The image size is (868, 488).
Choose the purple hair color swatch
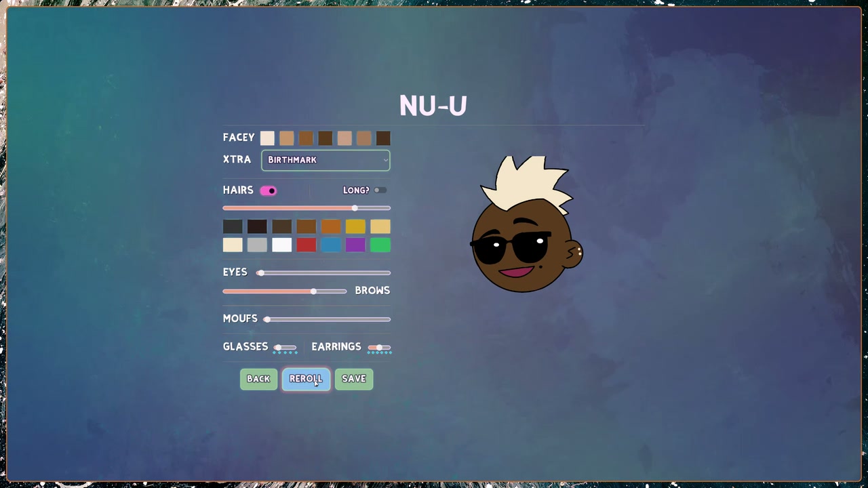point(355,245)
